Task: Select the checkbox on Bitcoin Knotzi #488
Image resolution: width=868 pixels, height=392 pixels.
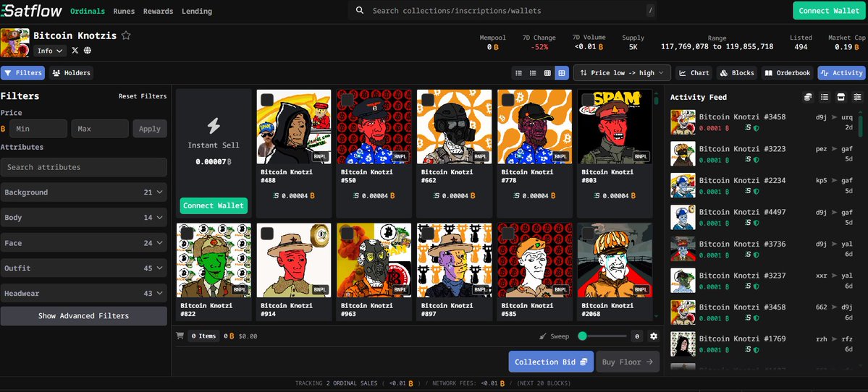Action: click(x=267, y=100)
